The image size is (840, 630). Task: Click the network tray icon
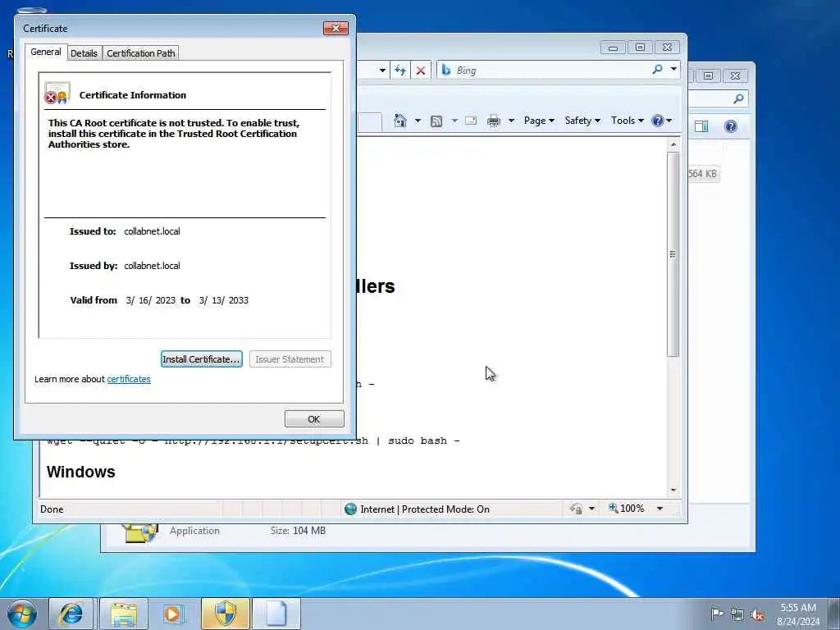click(737, 614)
